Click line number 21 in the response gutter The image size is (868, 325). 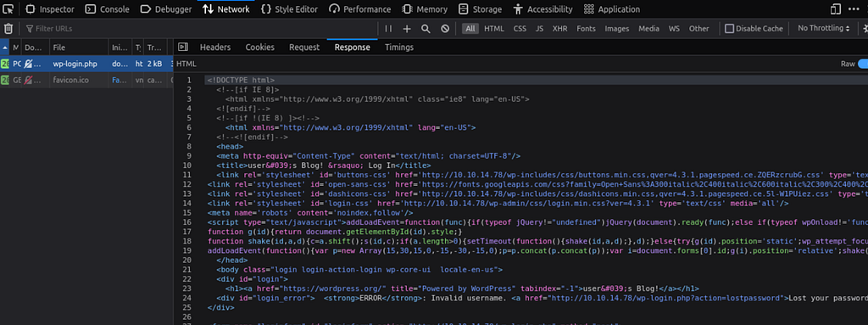187,270
